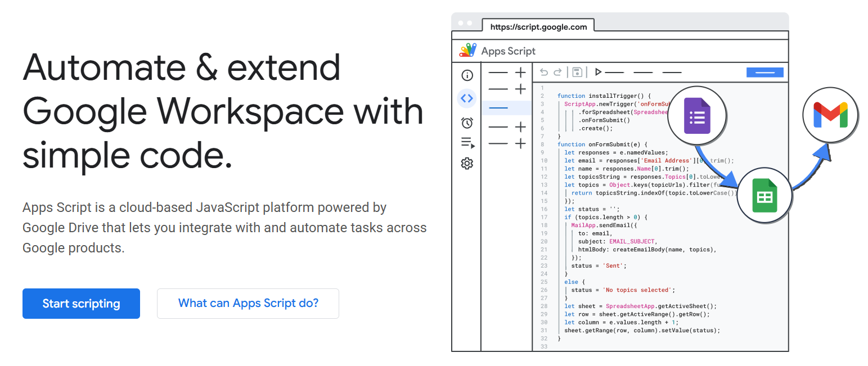
Task: Open the 'What can Apps Script do?' link
Action: pos(248,303)
